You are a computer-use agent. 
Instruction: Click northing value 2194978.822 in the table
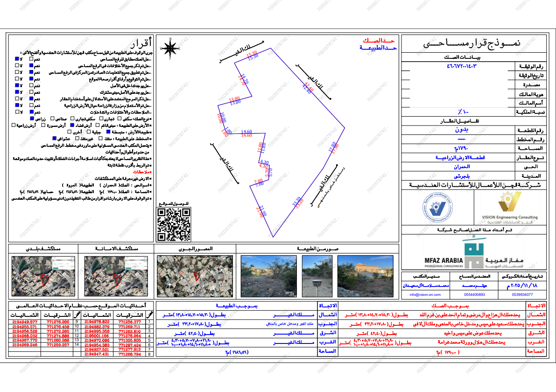pos(97,322)
